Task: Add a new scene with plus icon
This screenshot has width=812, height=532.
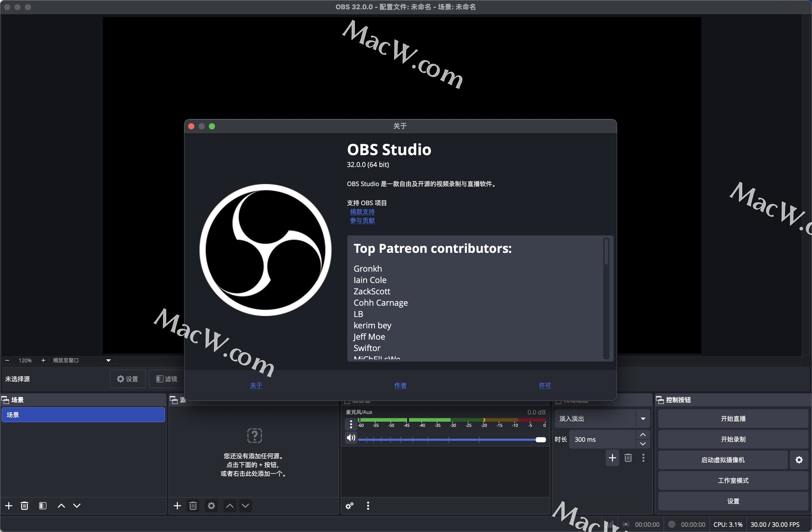Action: pyautogui.click(x=8, y=506)
